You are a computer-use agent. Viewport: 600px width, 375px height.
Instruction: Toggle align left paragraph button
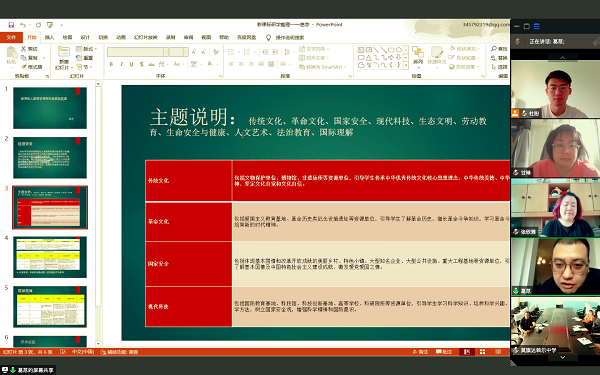pyautogui.click(x=231, y=64)
